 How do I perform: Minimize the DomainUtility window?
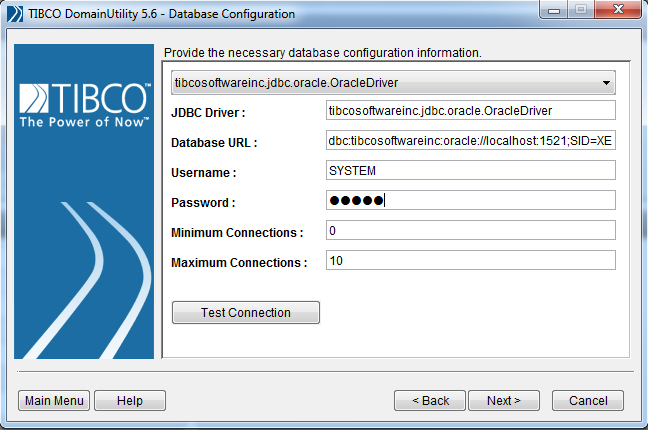point(554,10)
